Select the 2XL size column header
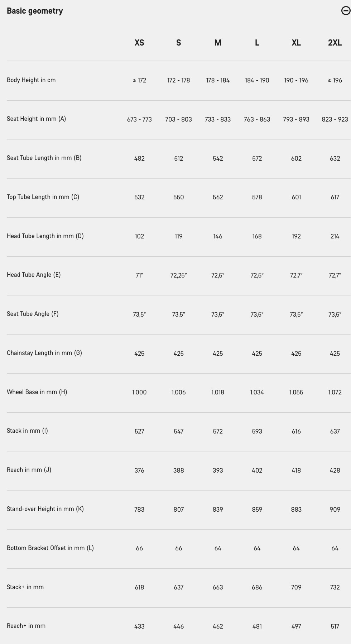Screen dimensions: 351x644 pos(335,43)
